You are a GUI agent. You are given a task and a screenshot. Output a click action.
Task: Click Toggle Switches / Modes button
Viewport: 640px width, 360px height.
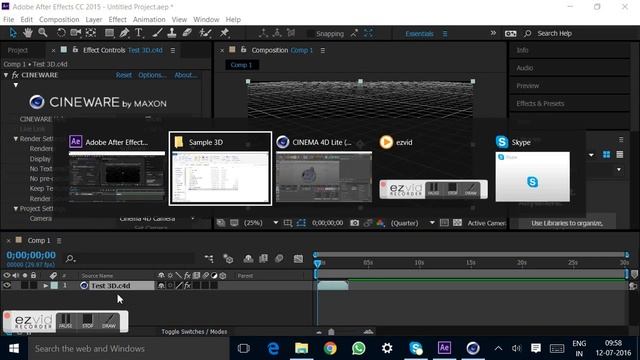(194, 331)
